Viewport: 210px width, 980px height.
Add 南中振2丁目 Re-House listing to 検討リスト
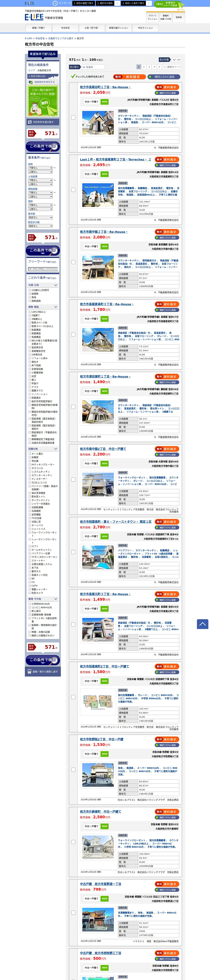point(167,237)
